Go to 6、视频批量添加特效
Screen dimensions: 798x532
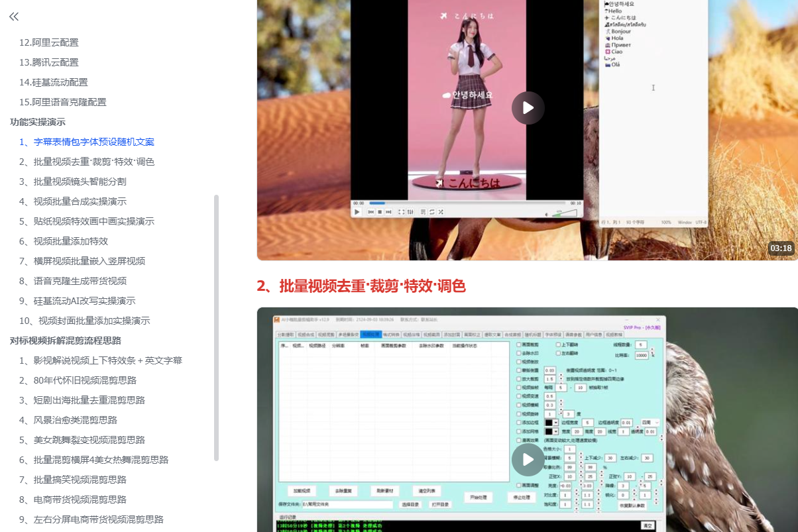pos(63,241)
